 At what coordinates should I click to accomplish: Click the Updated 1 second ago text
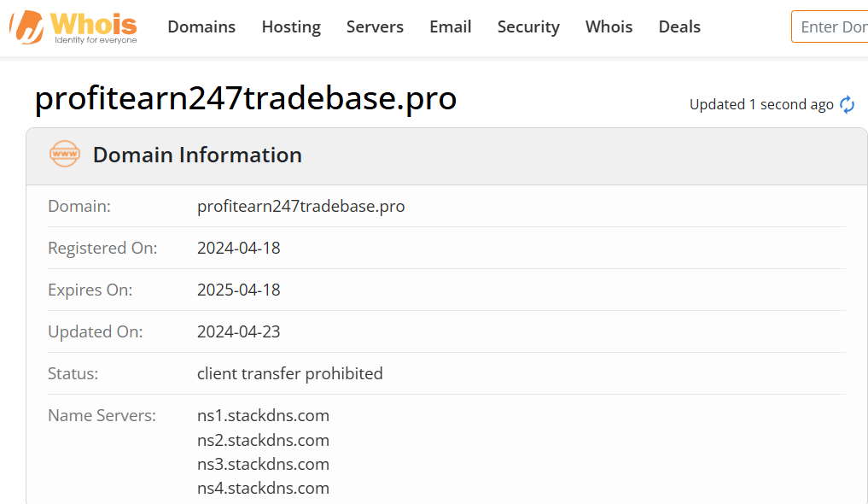coord(761,105)
